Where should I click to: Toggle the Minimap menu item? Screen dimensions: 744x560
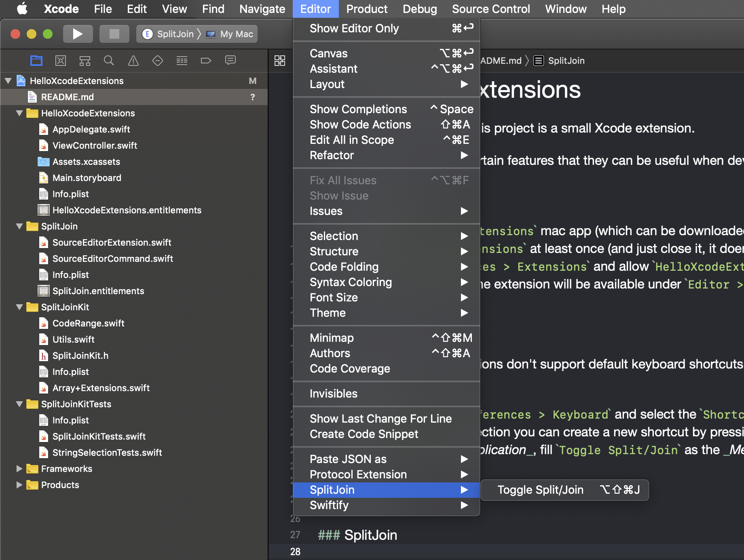tap(386, 338)
